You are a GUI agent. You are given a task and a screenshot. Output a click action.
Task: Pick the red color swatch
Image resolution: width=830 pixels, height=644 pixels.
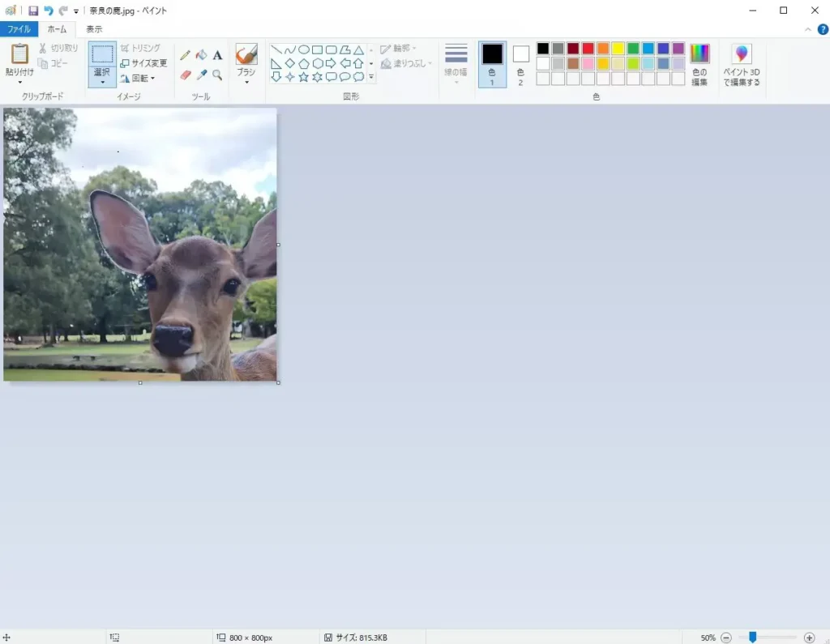point(588,49)
